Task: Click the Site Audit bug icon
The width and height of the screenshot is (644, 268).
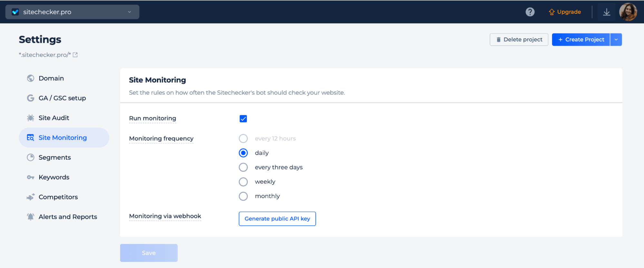Action: [x=31, y=118]
